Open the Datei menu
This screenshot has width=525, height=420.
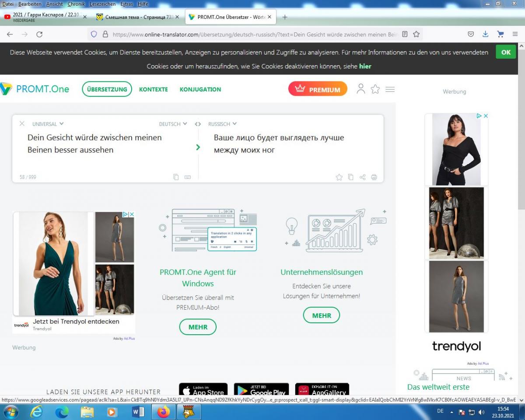(8, 4)
